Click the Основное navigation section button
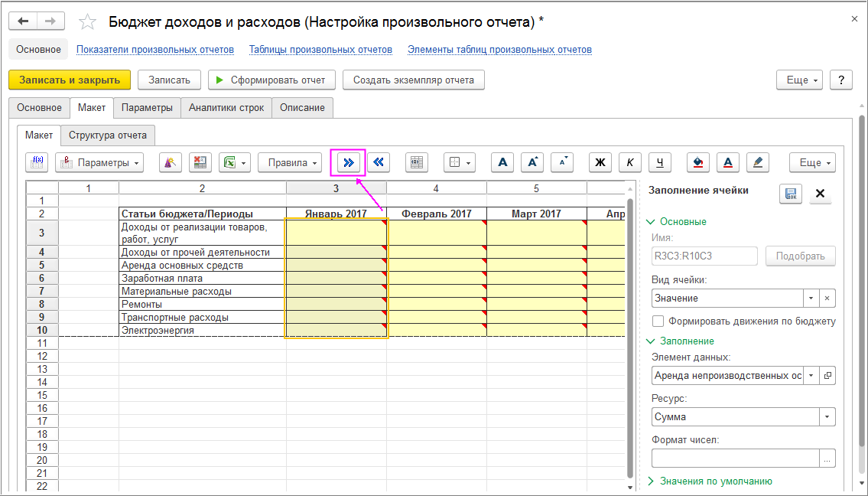868x496 pixels. click(38, 49)
